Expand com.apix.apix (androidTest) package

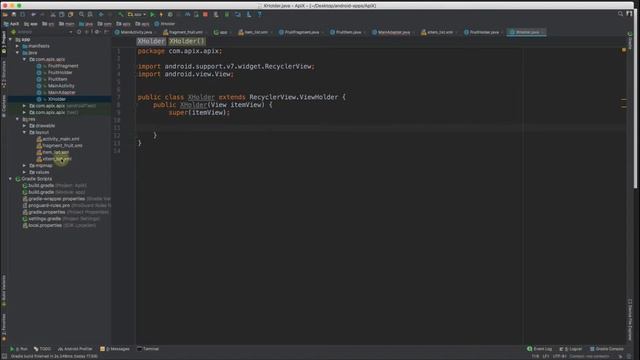click(24, 106)
